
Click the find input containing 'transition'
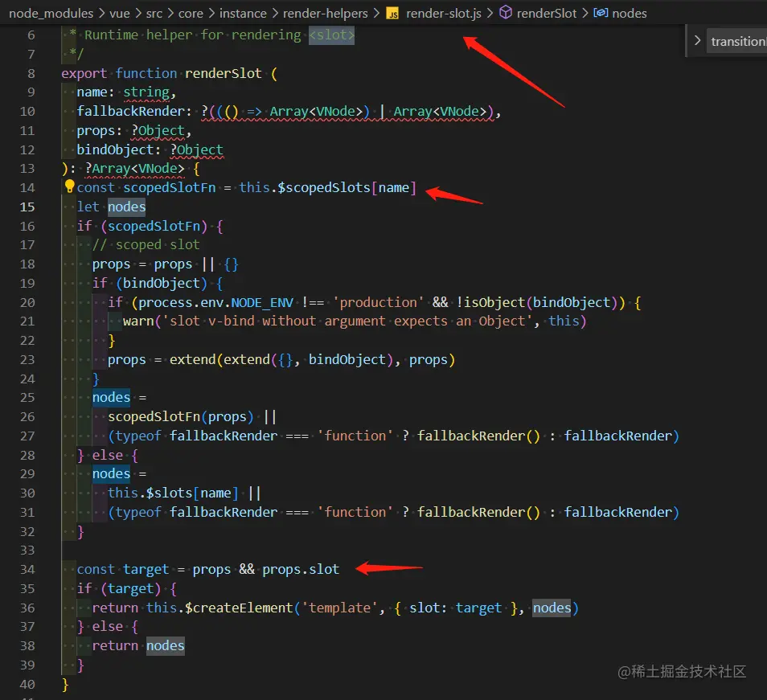coord(737,42)
